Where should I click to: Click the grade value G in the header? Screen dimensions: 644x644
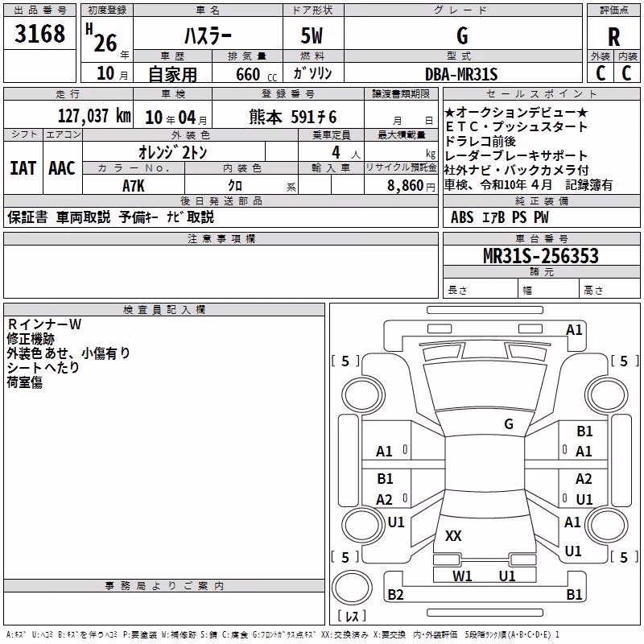click(x=462, y=35)
